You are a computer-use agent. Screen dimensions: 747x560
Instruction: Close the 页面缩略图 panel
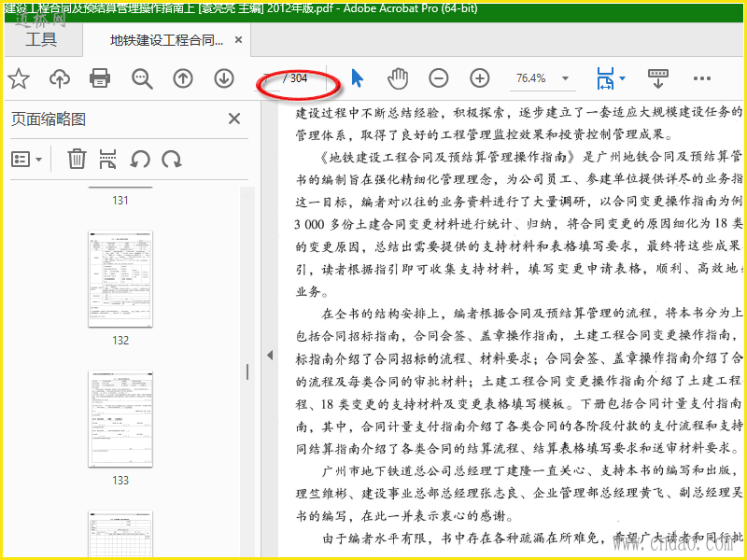pyautogui.click(x=234, y=119)
